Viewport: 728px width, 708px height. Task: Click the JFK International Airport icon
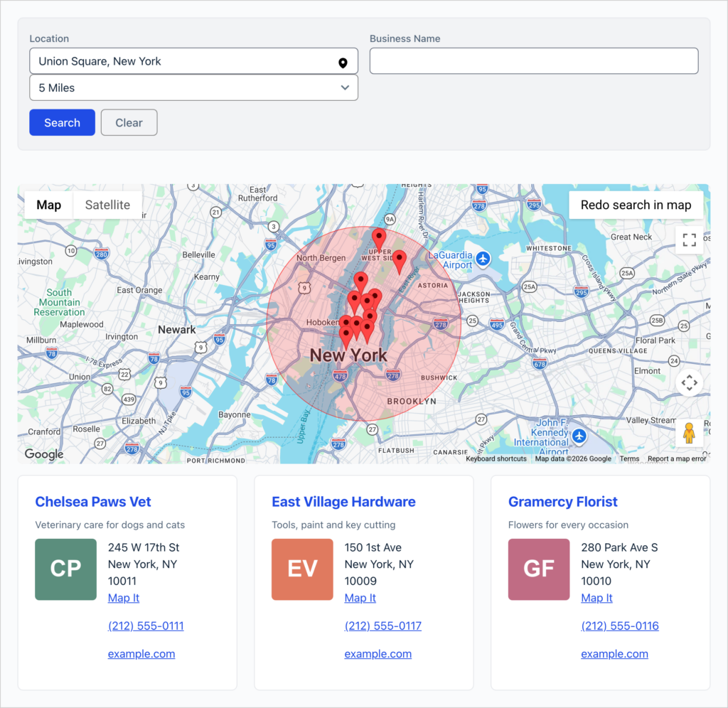click(579, 436)
